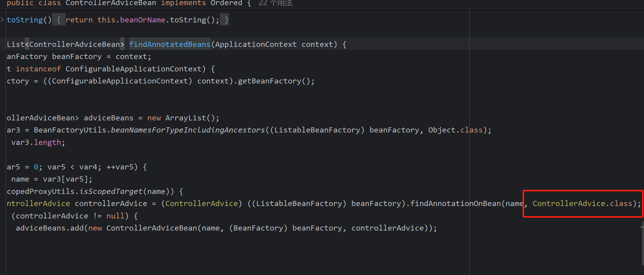Click the toString method name in its declaration
The height and width of the screenshot is (275, 644).
click(x=25, y=20)
